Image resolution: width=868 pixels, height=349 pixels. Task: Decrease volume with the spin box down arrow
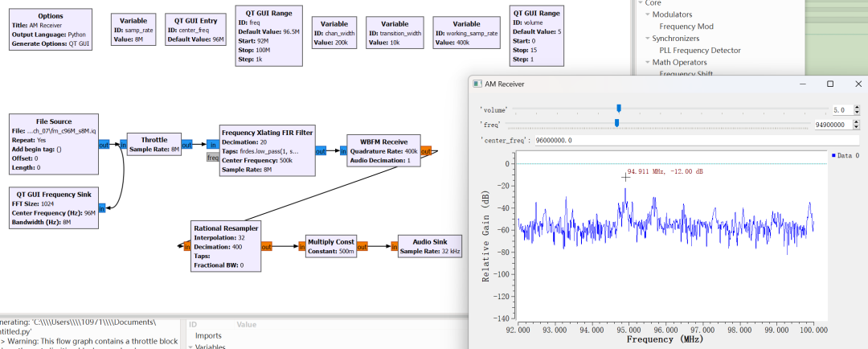pos(857,113)
